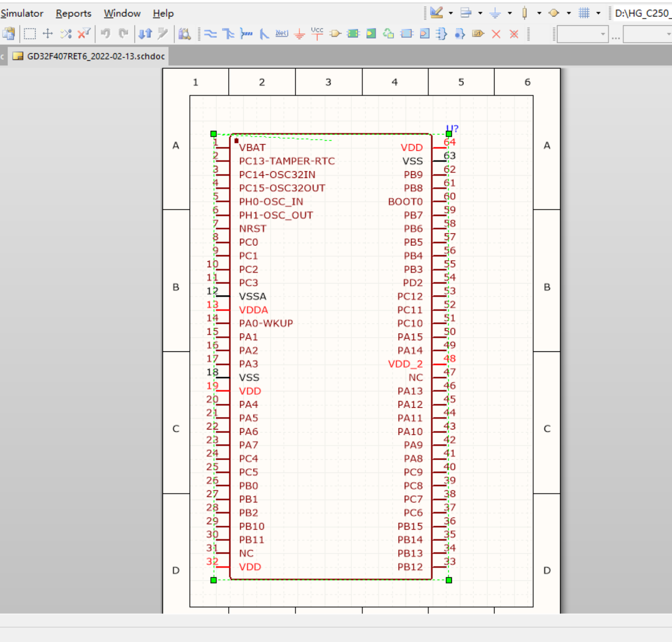Image resolution: width=672 pixels, height=642 pixels.
Task: Select the Place Net Label tool
Action: click(x=281, y=34)
